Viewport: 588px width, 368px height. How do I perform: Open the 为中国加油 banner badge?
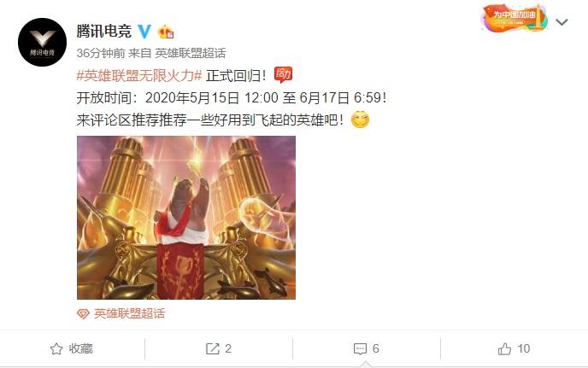pyautogui.click(x=514, y=18)
